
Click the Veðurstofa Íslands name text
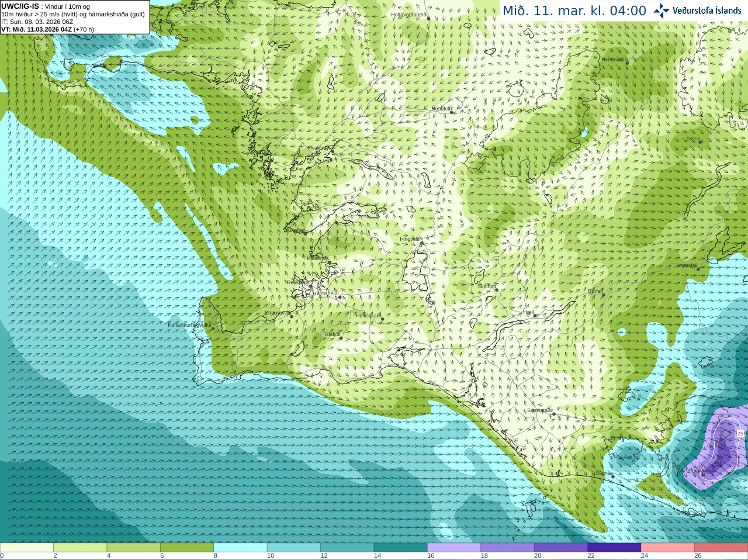tap(707, 11)
